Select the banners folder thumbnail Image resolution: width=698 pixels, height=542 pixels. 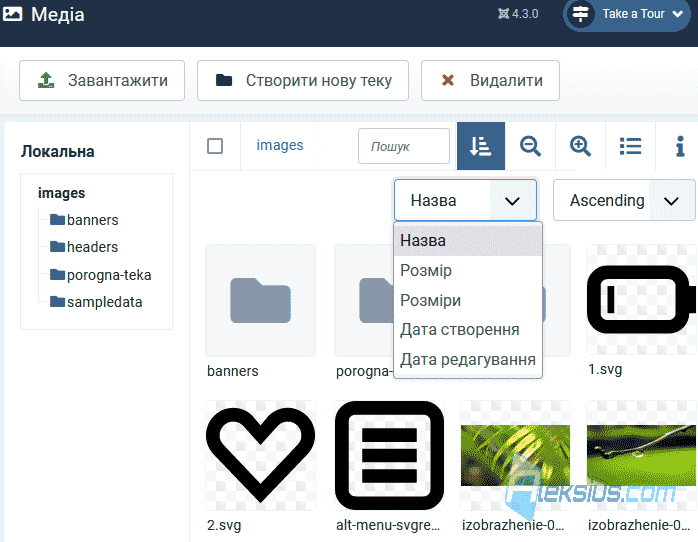tap(260, 300)
